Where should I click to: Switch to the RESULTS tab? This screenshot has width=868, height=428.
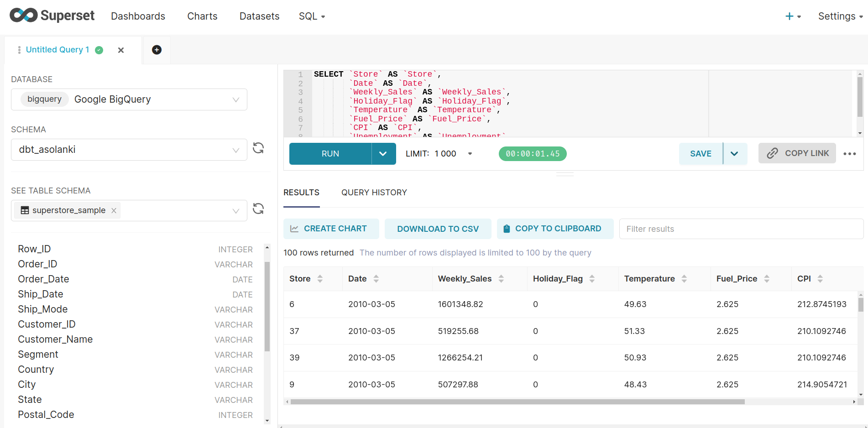tap(301, 193)
